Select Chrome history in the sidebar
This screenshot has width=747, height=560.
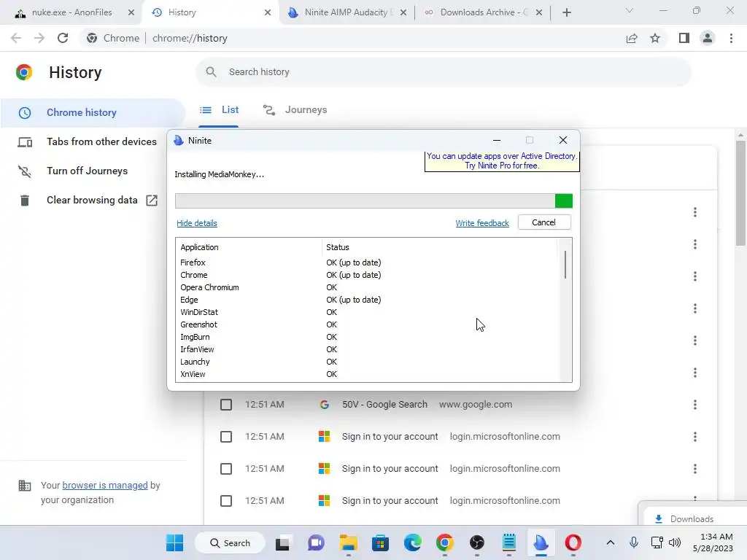click(x=93, y=113)
